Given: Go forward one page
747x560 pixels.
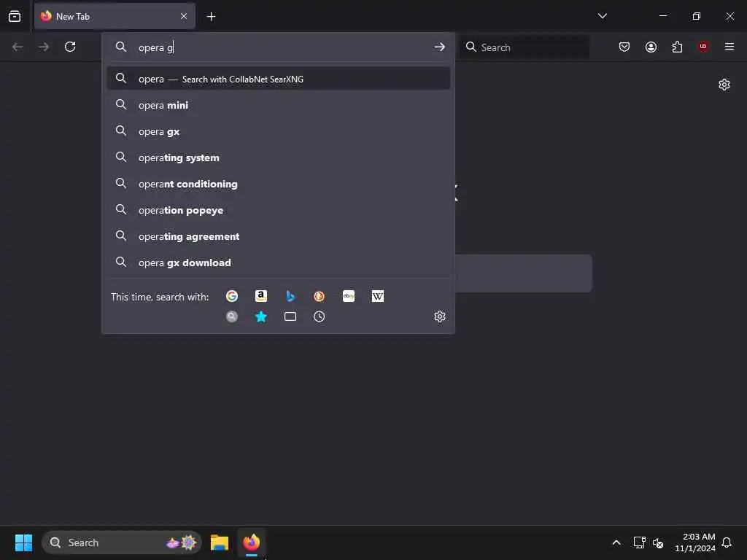Looking at the screenshot, I should [44, 47].
